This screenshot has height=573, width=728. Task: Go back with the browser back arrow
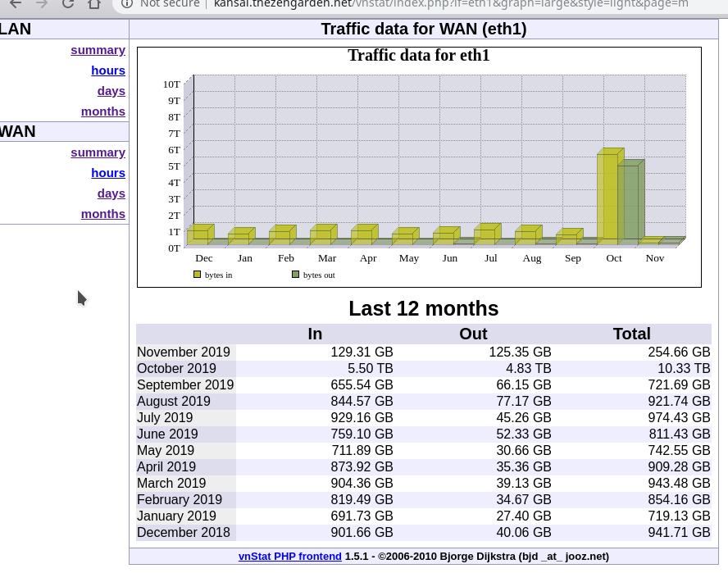[16, 4]
